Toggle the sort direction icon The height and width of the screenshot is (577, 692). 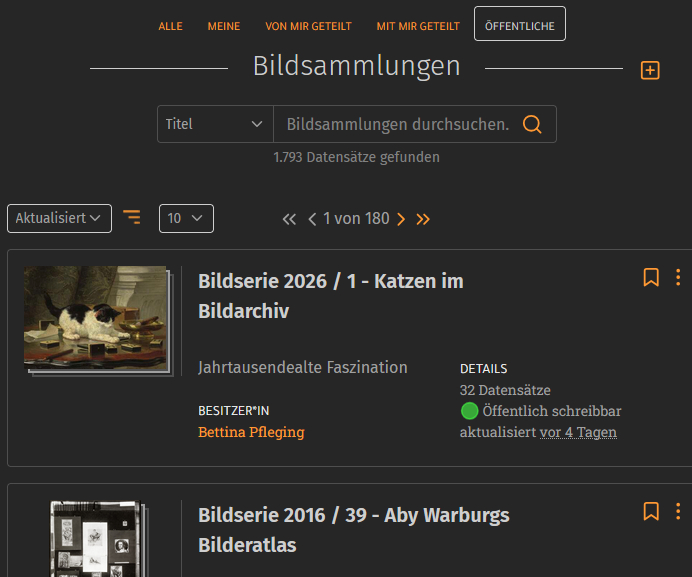132,217
